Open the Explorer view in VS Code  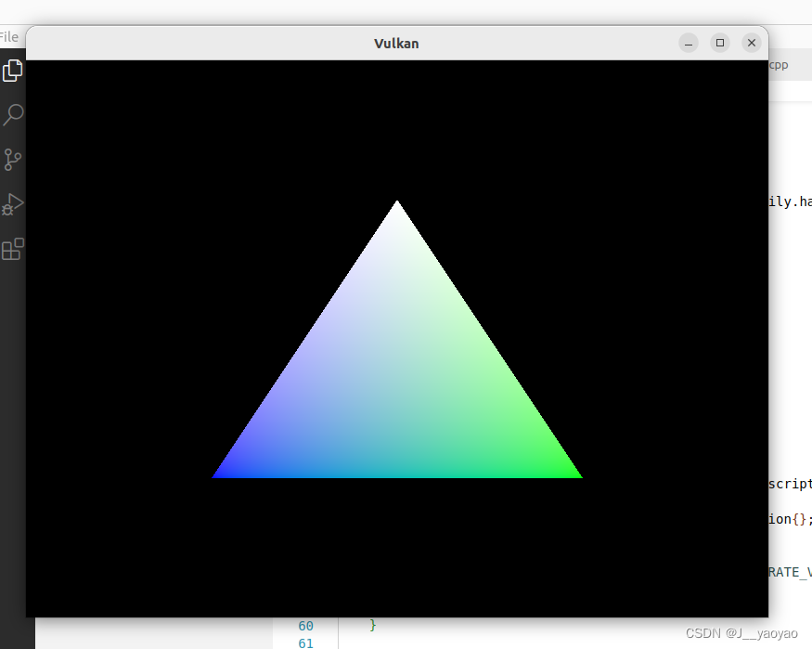(x=12, y=70)
